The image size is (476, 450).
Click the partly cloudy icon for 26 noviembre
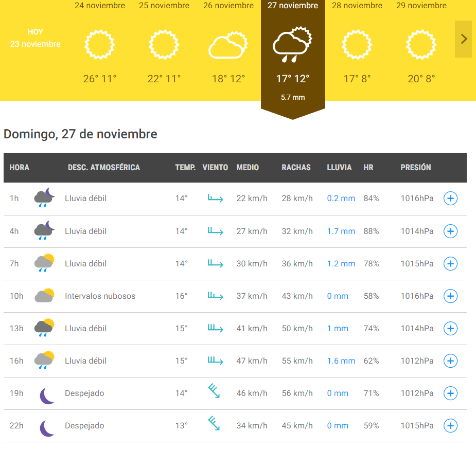pos(228,46)
